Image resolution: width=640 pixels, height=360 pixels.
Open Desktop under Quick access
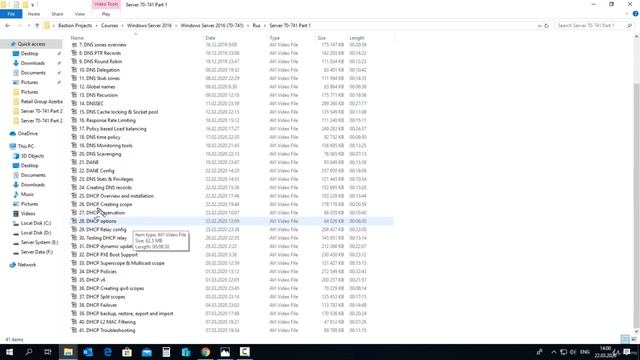[29, 53]
